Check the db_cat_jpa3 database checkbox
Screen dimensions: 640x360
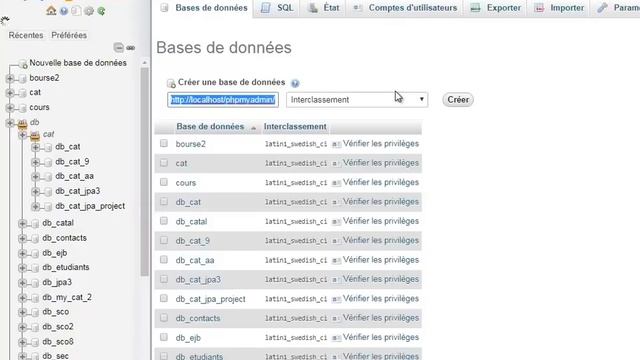[x=164, y=279]
